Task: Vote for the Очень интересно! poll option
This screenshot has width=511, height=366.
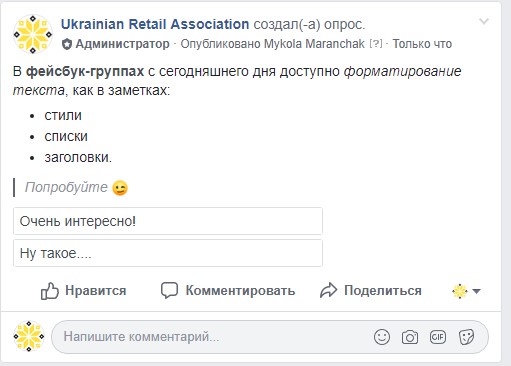Action: [x=168, y=221]
